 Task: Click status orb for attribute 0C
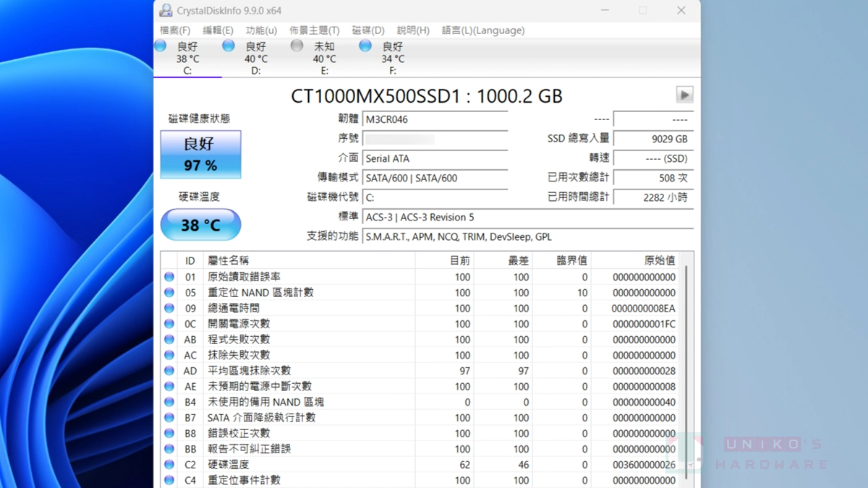[x=169, y=324]
